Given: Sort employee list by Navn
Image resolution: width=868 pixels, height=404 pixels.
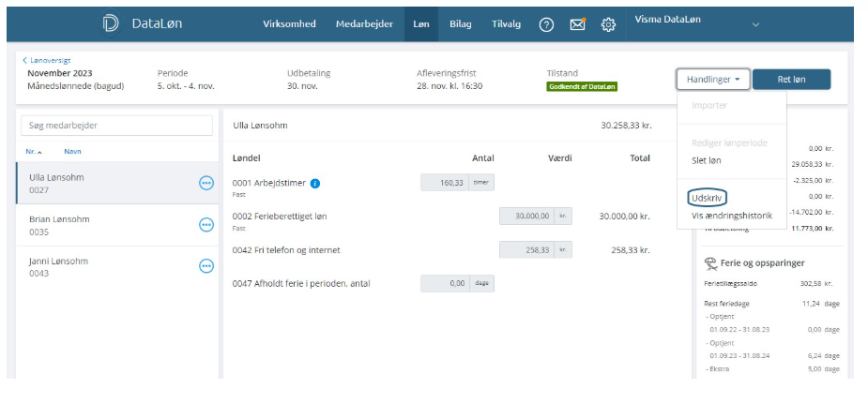Looking at the screenshot, I should click(x=72, y=151).
